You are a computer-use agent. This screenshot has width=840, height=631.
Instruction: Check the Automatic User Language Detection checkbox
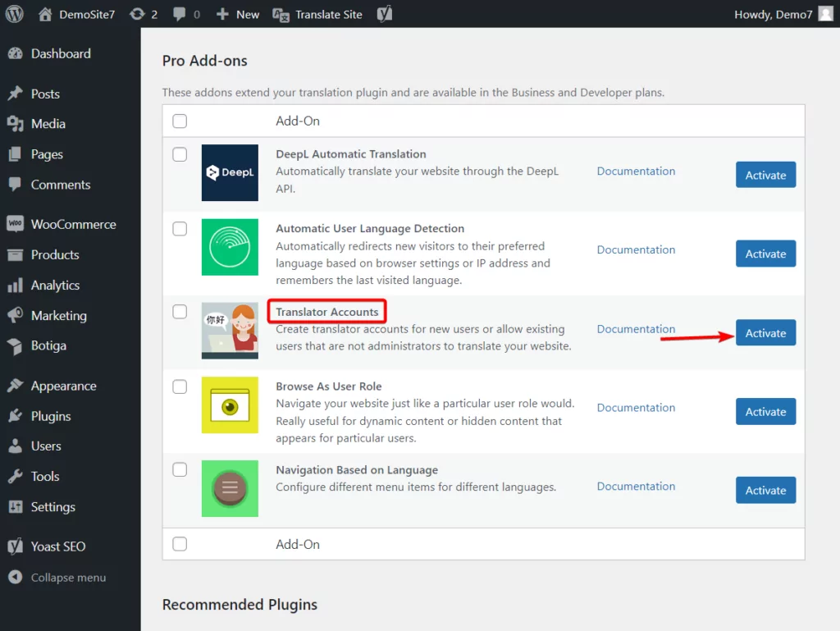pyautogui.click(x=180, y=229)
